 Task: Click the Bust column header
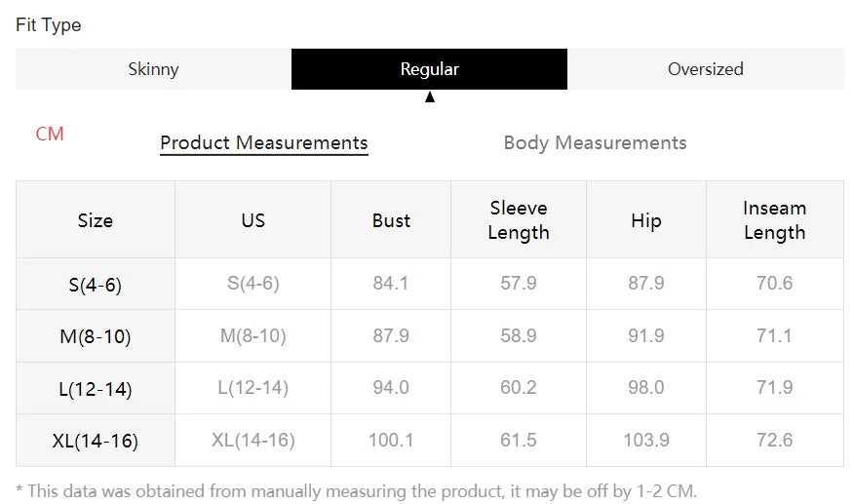pyautogui.click(x=391, y=220)
